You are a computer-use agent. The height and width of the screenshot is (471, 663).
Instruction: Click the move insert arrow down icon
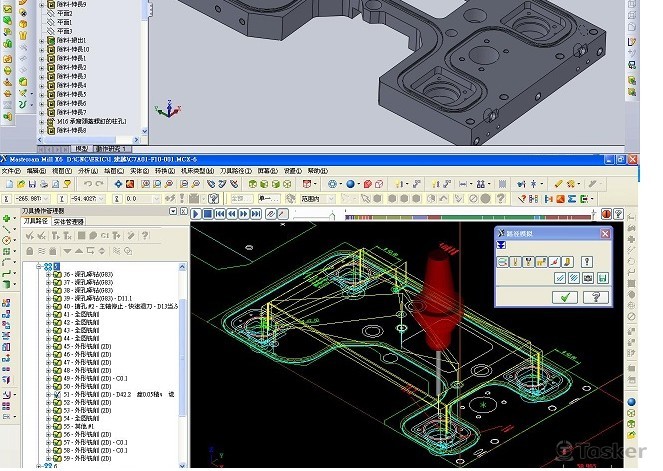point(67,251)
